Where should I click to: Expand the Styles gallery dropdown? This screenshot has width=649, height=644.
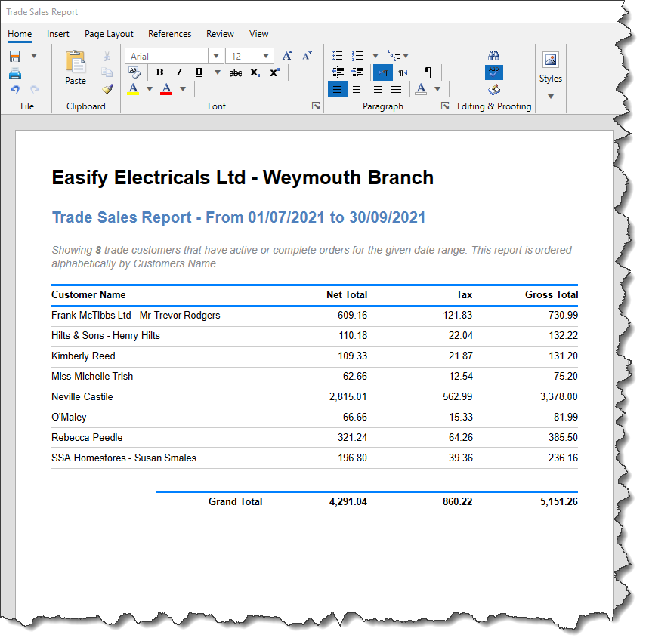pyautogui.click(x=550, y=96)
